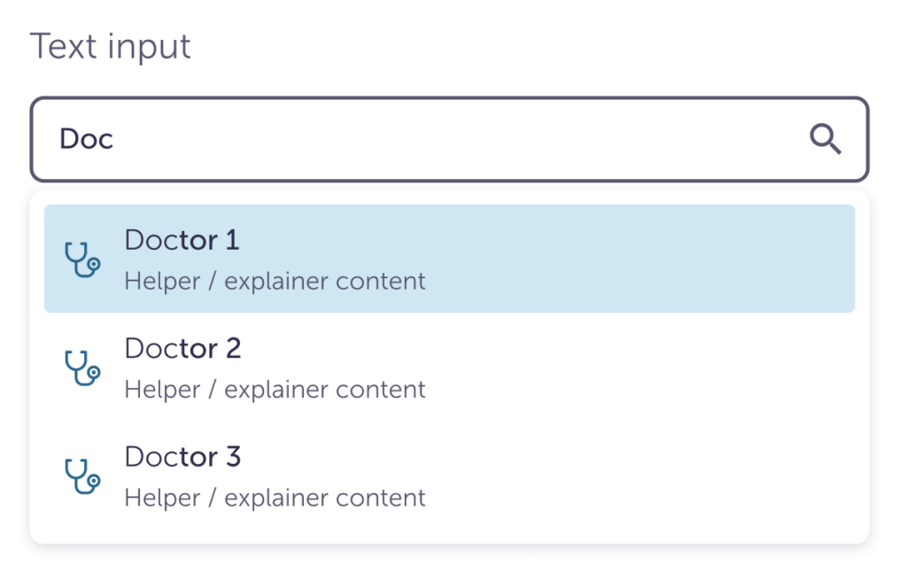Choose Doctor 2 from the suggestions
The image size is (907, 588).
(x=448, y=367)
